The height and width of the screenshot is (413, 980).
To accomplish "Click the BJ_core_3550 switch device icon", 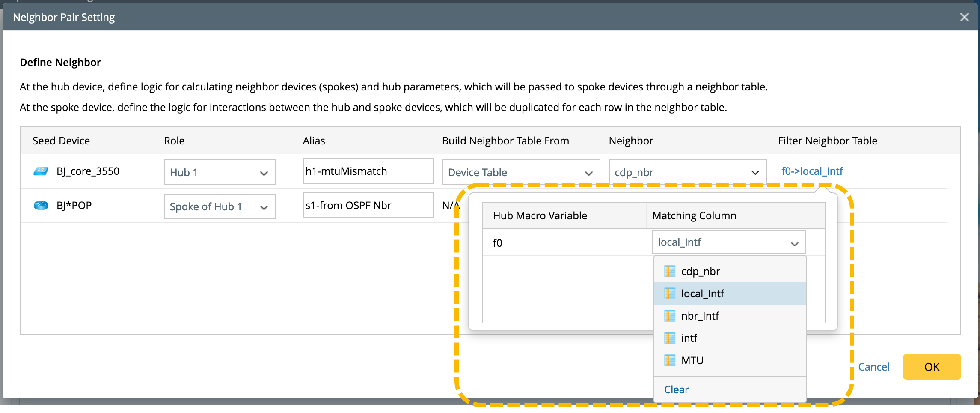I will point(41,171).
